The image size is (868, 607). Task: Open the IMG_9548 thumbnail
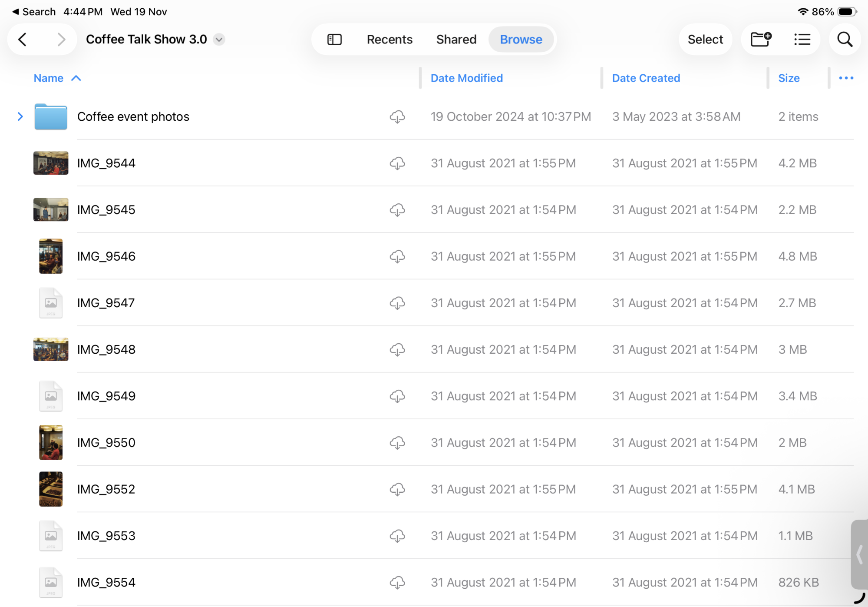(51, 349)
